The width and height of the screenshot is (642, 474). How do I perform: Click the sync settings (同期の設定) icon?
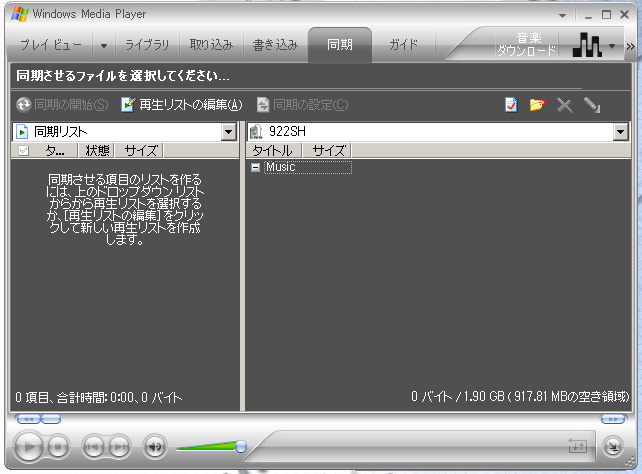[x=263, y=105]
